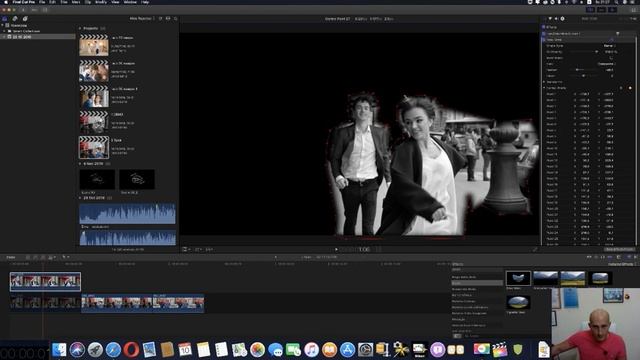Open the Window menu
640x360 pixels.
130,2
